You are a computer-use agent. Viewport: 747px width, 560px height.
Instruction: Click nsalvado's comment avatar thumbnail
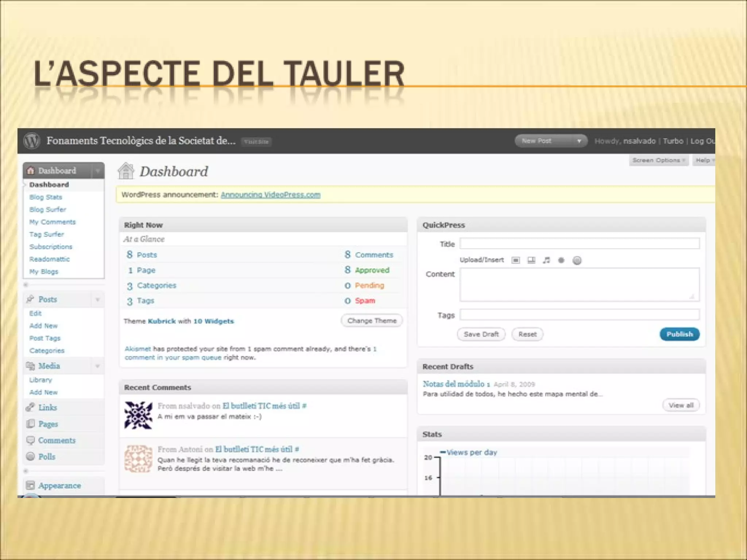click(x=138, y=415)
